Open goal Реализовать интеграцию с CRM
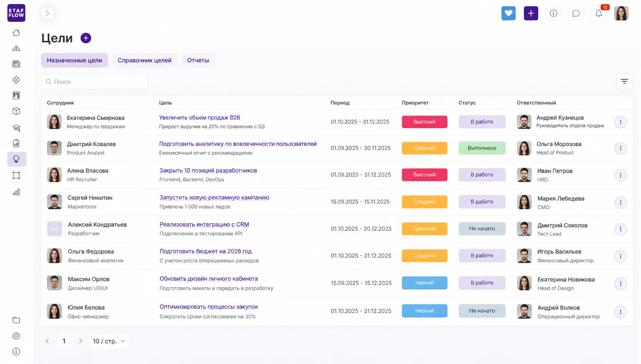The height and width of the screenshot is (364, 641). [x=204, y=224]
